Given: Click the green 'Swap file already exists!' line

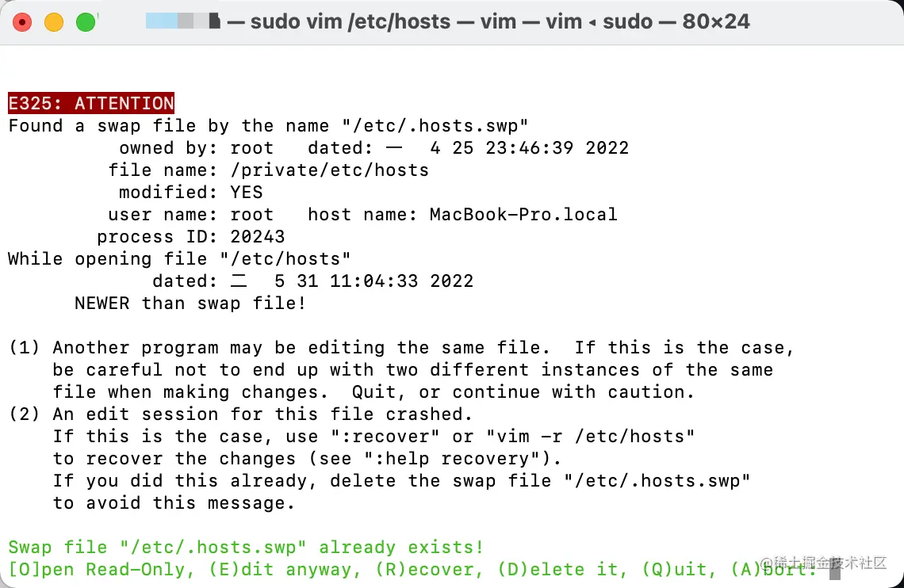Looking at the screenshot, I should pos(246,547).
